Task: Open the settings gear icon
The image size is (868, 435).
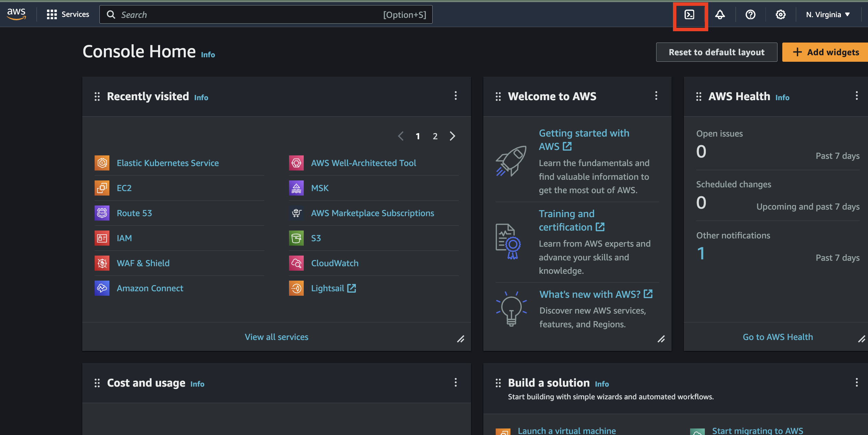Action: [780, 14]
